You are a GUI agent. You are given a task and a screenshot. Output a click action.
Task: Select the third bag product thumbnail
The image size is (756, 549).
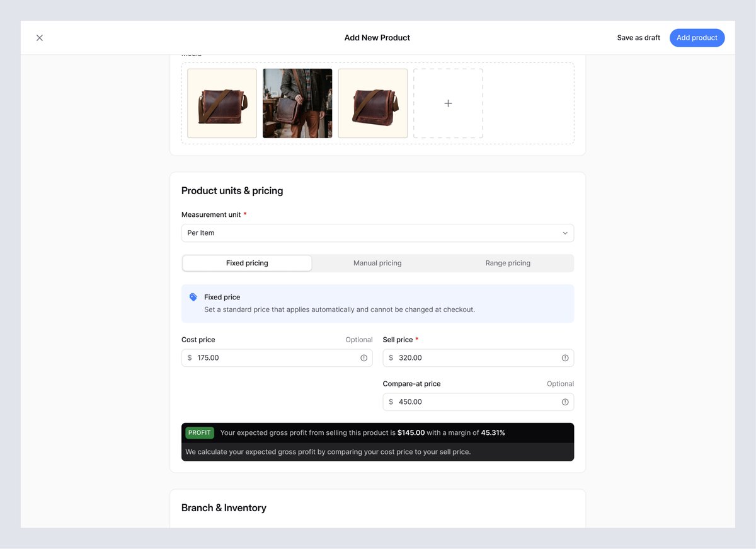tap(373, 103)
